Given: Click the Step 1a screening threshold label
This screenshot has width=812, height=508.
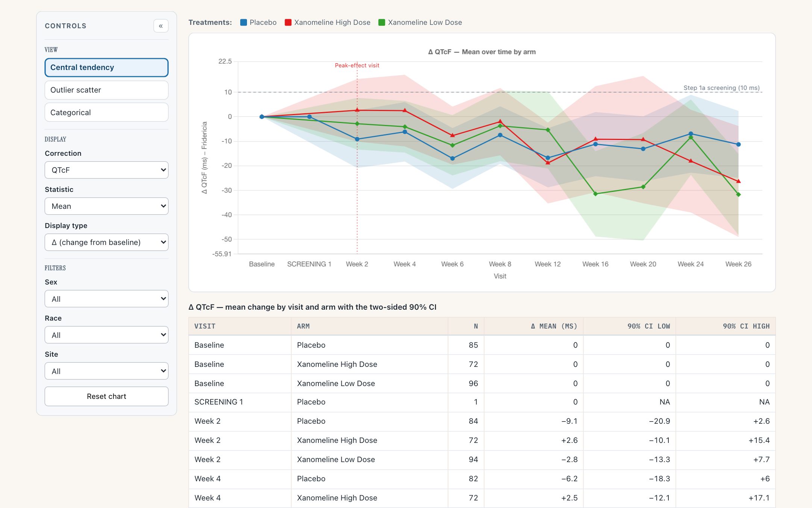Looking at the screenshot, I should [721, 88].
